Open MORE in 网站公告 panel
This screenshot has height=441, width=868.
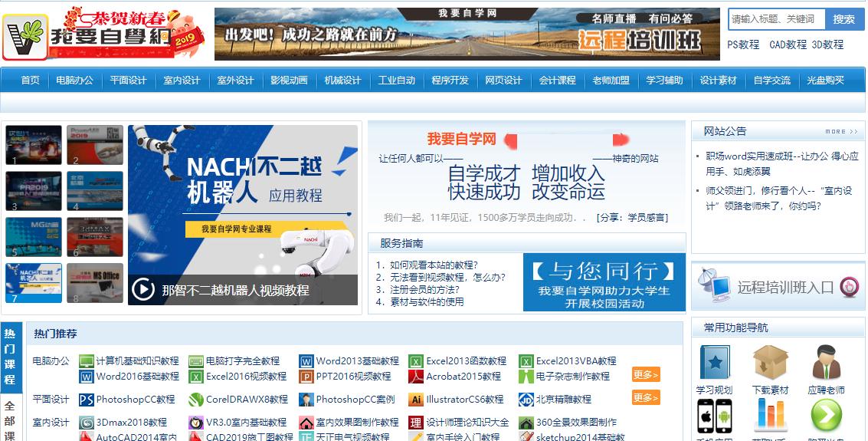pos(841,132)
